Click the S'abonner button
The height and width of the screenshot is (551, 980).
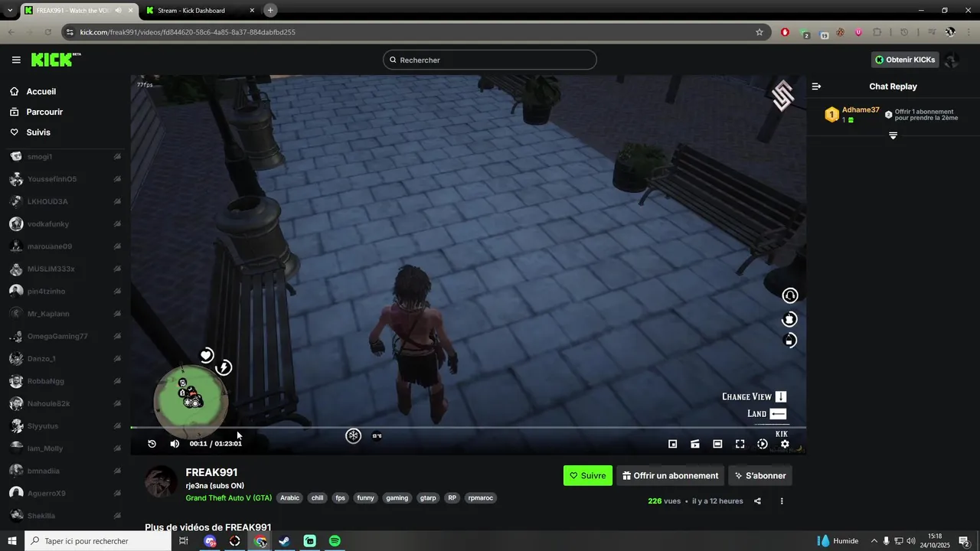pyautogui.click(x=759, y=475)
